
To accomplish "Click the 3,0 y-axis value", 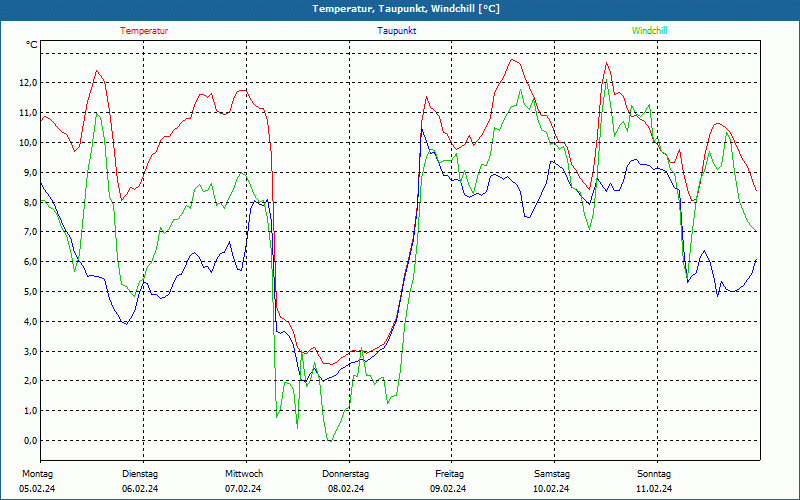I will [x=31, y=351].
